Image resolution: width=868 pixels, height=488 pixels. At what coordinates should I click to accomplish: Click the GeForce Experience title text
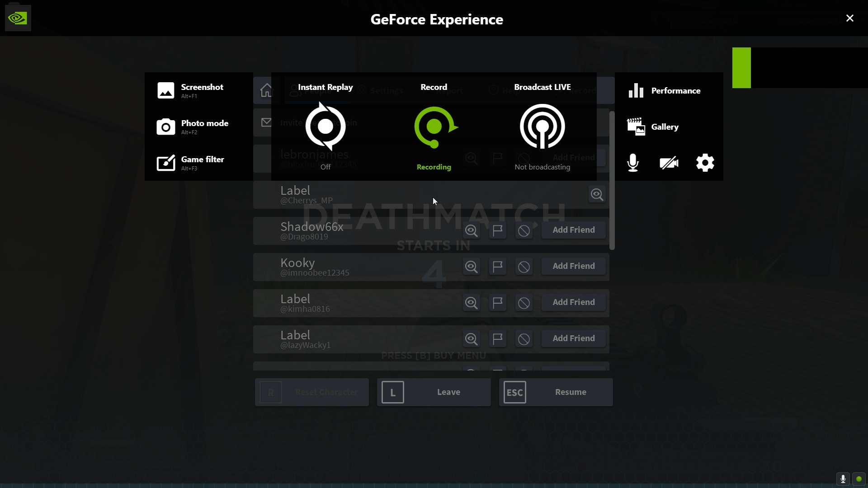(x=437, y=19)
